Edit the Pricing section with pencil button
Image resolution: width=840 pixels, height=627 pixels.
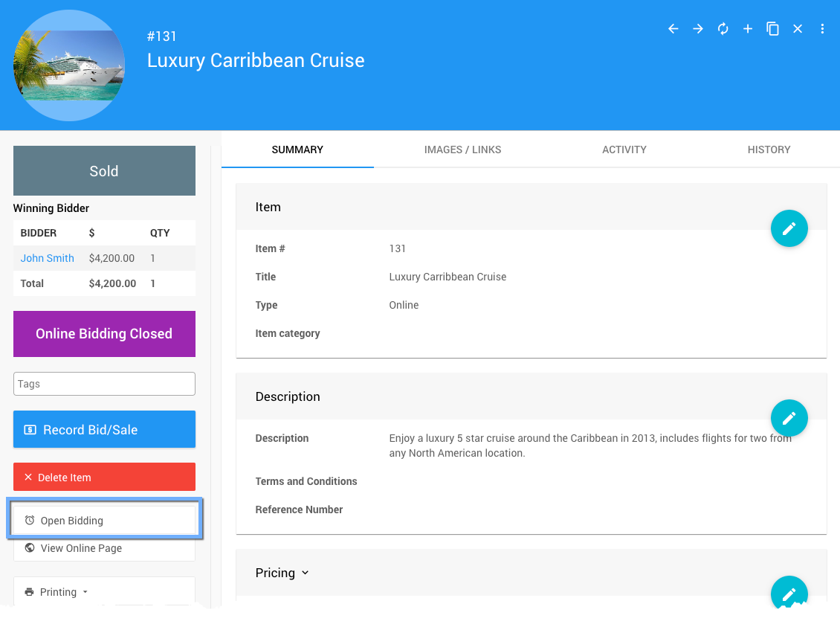789,593
